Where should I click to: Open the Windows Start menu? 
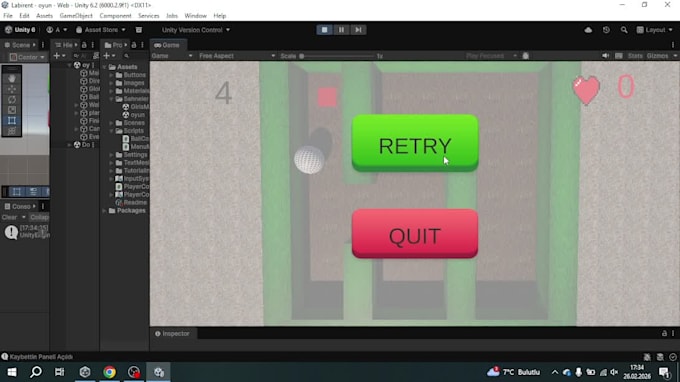click(12, 372)
